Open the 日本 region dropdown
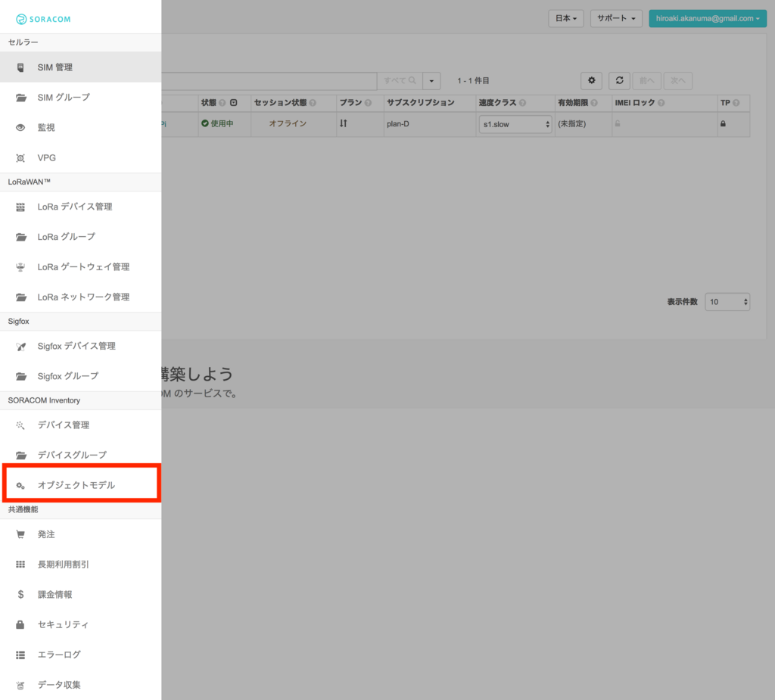 click(566, 18)
